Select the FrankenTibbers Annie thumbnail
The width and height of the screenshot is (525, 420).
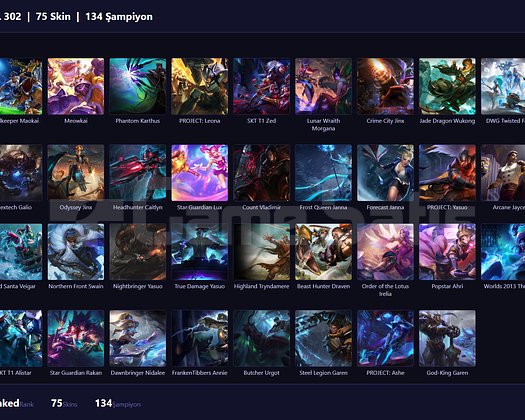coord(200,338)
